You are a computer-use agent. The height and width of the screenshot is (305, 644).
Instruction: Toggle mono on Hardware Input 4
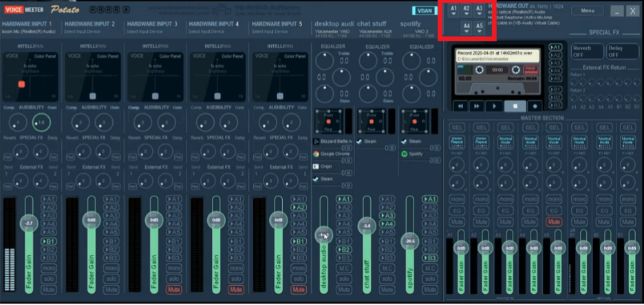[x=236, y=269]
